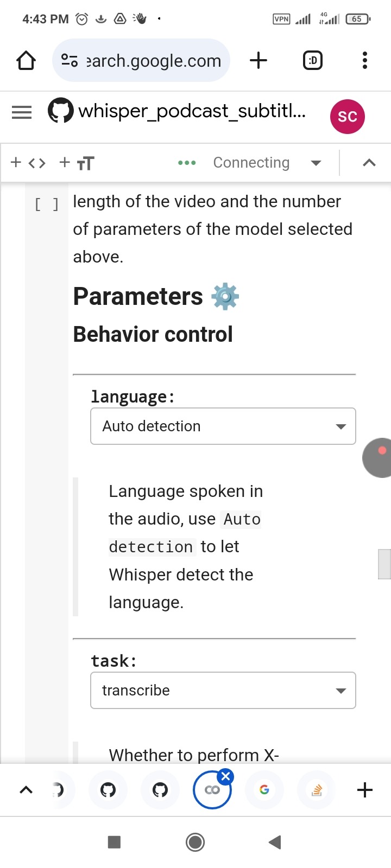
Task: Tap the browser home icon
Action: (x=26, y=60)
